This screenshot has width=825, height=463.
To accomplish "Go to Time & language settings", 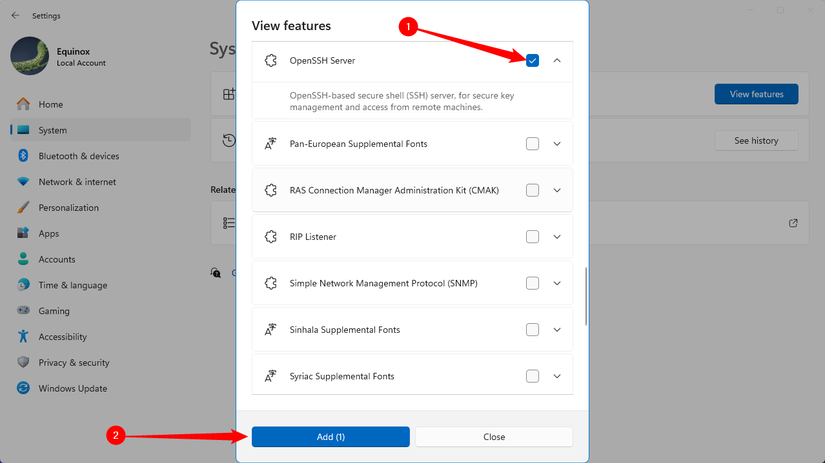I will point(72,285).
